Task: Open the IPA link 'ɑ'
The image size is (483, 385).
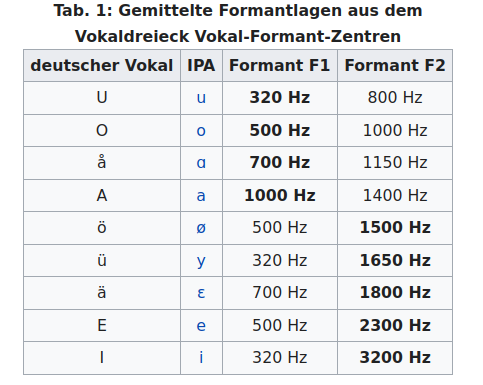Action: coord(201,163)
